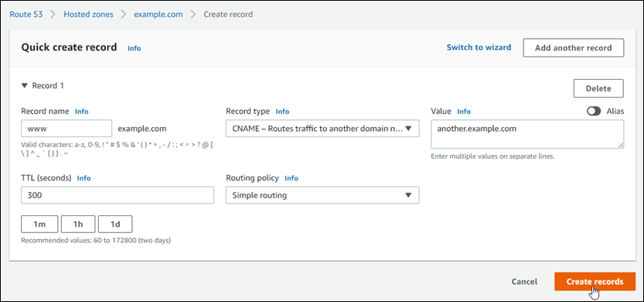Toggle the Alias switch on
Image resolution: width=644 pixels, height=302 pixels.
[x=594, y=111]
